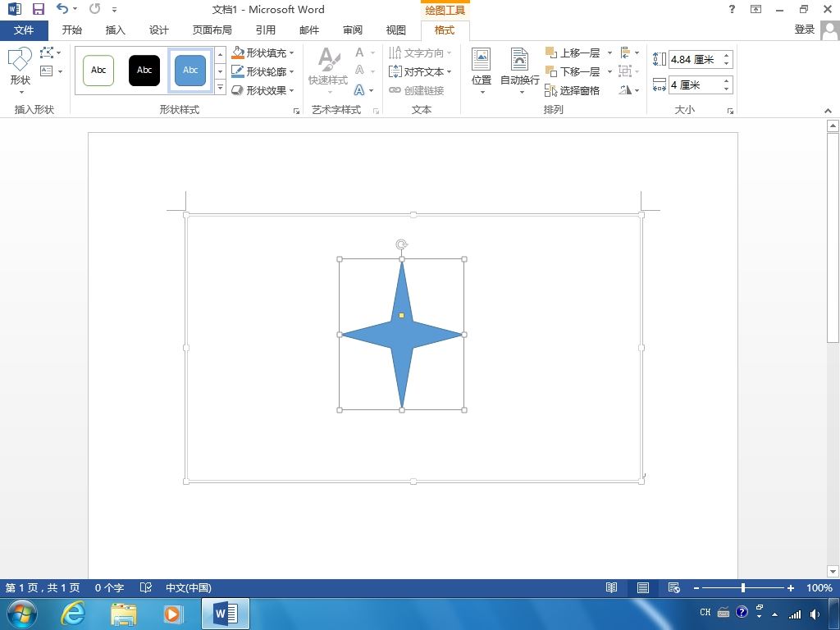The width and height of the screenshot is (840, 630).
Task: Switch to Web Layout view
Action: click(674, 587)
